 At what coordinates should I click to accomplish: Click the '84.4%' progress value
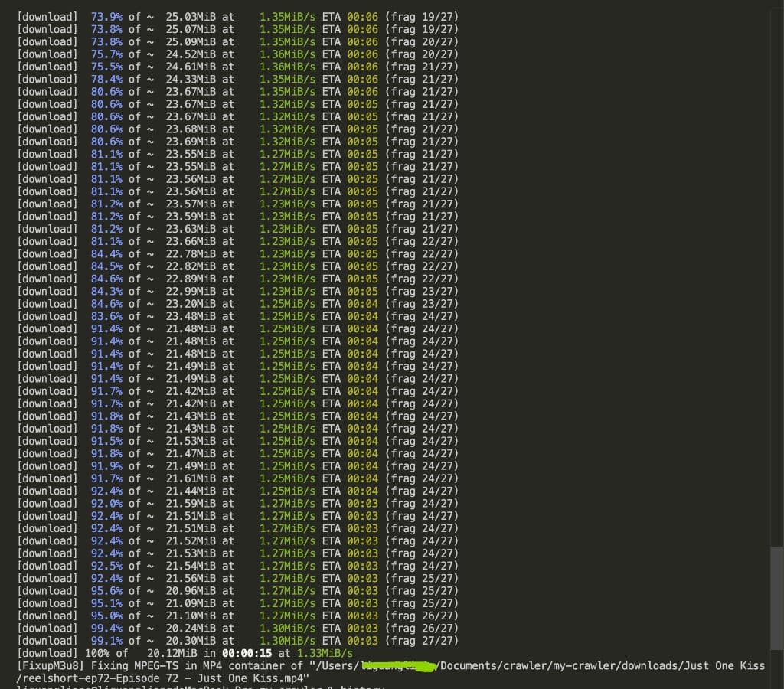[106, 254]
